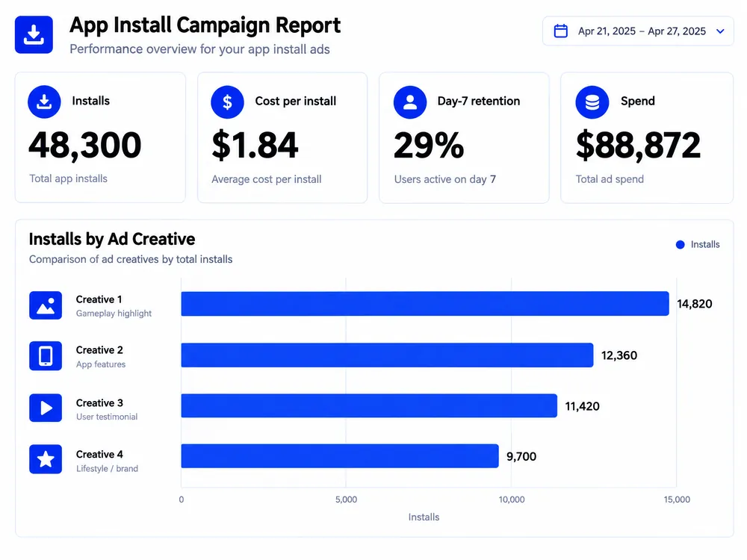Click the 29% retention value

[x=429, y=146]
